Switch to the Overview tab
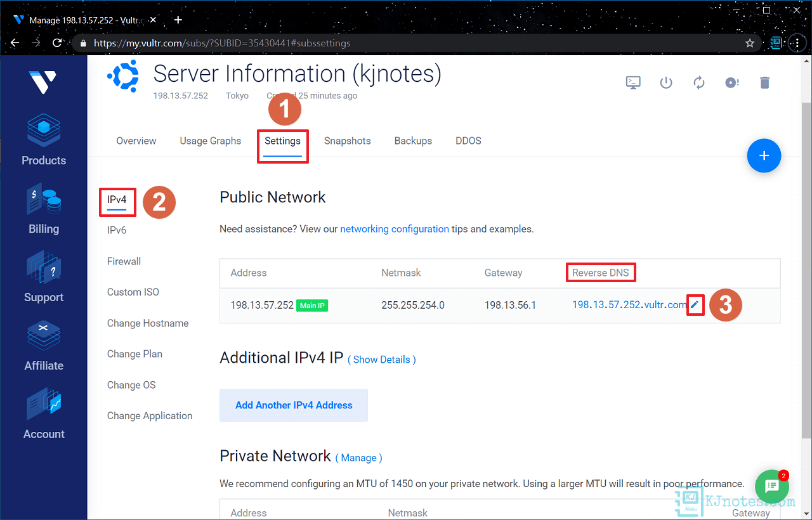This screenshot has height=520, width=812. [136, 141]
